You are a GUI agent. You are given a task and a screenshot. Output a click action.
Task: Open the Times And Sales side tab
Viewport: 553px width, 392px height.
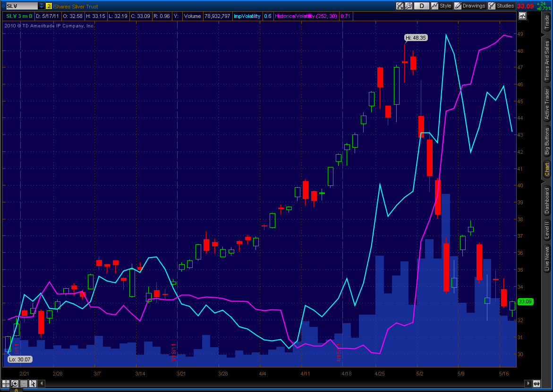tap(547, 60)
